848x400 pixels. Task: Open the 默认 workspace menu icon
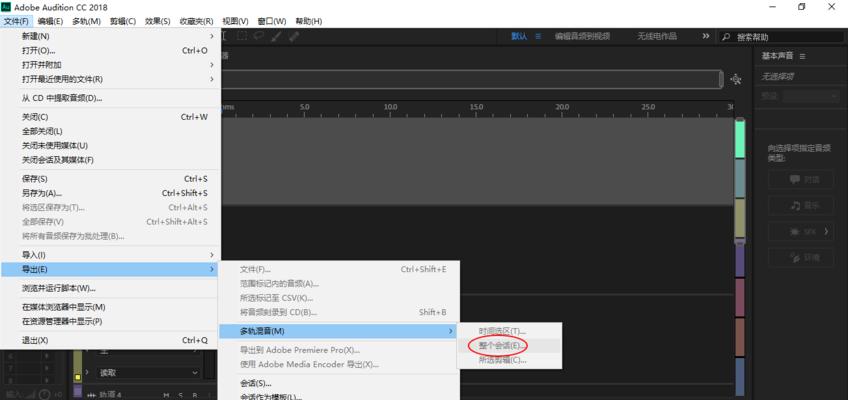pos(538,36)
